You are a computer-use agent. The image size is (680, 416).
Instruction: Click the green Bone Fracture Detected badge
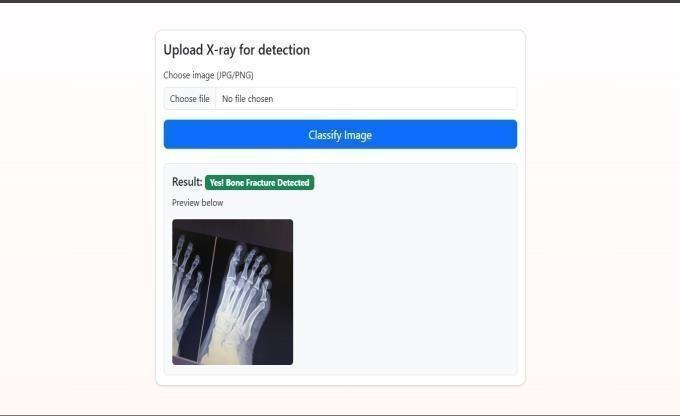pyautogui.click(x=259, y=183)
